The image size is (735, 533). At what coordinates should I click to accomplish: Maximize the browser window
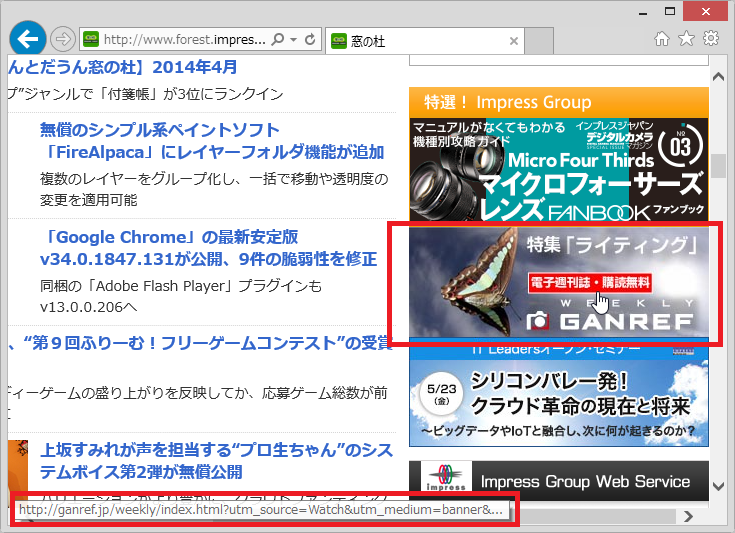click(670, 12)
